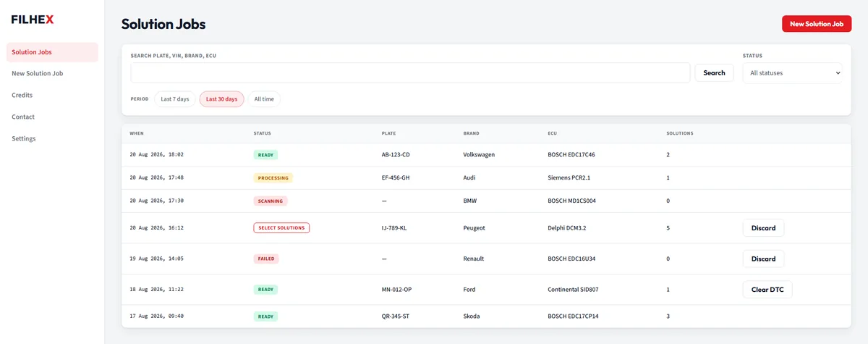Click the SELECT SOLUTIONS status badge

281,228
